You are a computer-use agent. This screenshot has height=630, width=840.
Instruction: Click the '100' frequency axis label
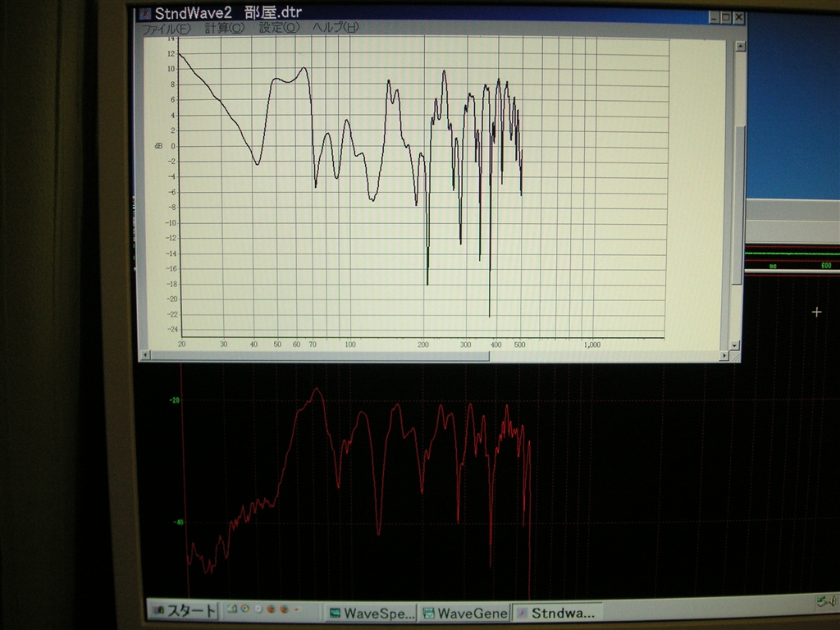[x=349, y=345]
